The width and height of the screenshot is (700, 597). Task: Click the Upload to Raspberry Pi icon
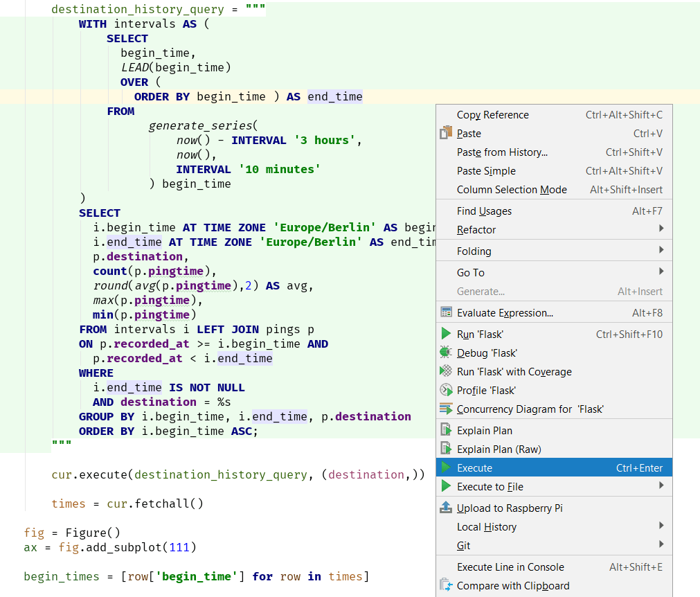point(445,507)
